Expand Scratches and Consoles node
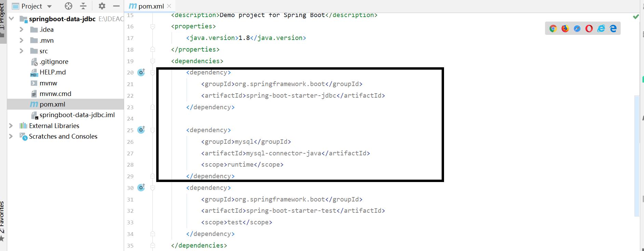This screenshot has height=251, width=644. point(11,136)
